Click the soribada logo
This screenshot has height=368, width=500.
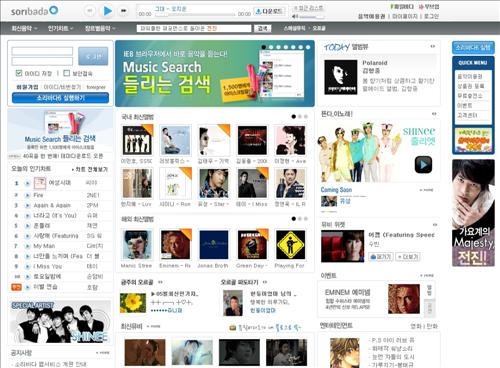tap(34, 11)
